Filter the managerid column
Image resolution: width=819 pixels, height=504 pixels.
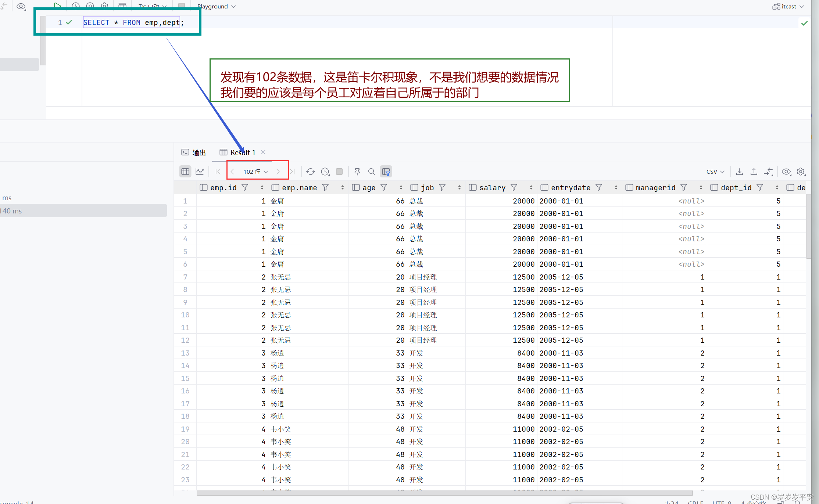tap(684, 188)
